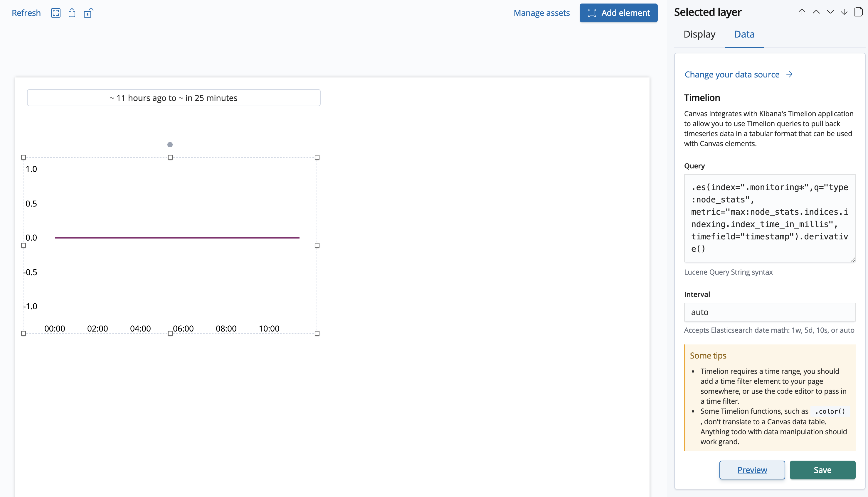Viewport: 868px width, 497px height.
Task: Switch to the Display tab
Action: pos(699,34)
